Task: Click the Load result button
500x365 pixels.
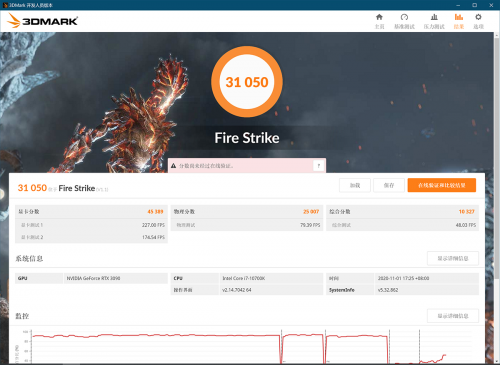Action: tap(355, 185)
